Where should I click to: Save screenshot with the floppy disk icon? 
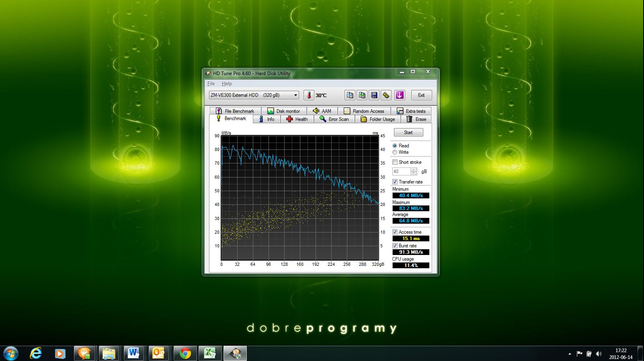(374, 95)
